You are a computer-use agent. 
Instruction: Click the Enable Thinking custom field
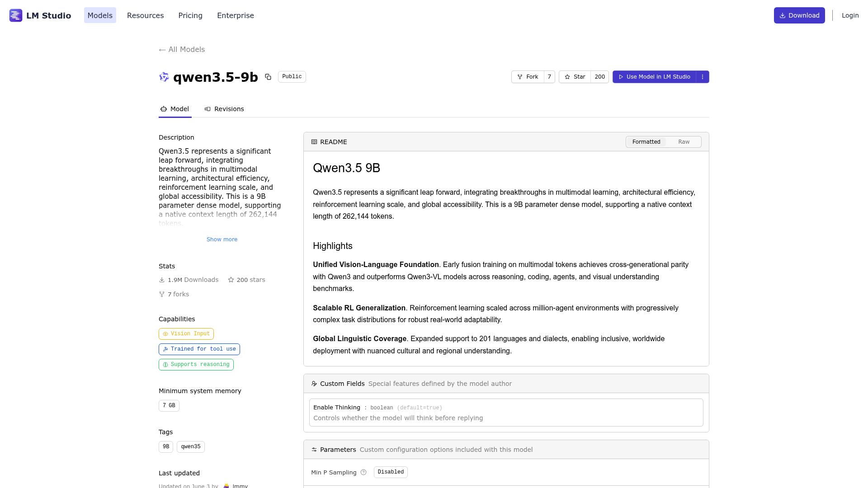pyautogui.click(x=506, y=413)
